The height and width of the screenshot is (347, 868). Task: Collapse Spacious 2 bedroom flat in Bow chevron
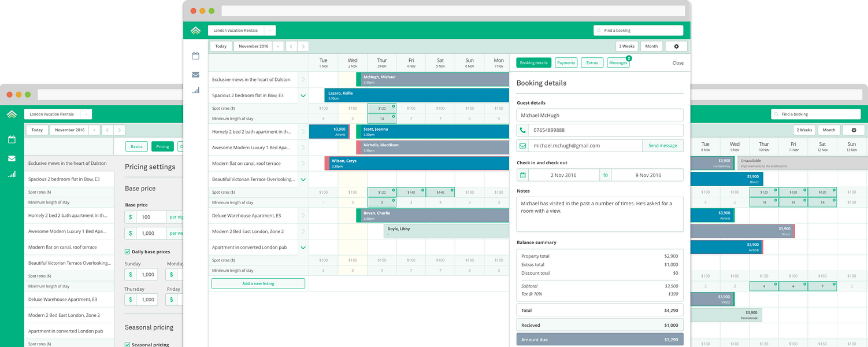coord(303,95)
